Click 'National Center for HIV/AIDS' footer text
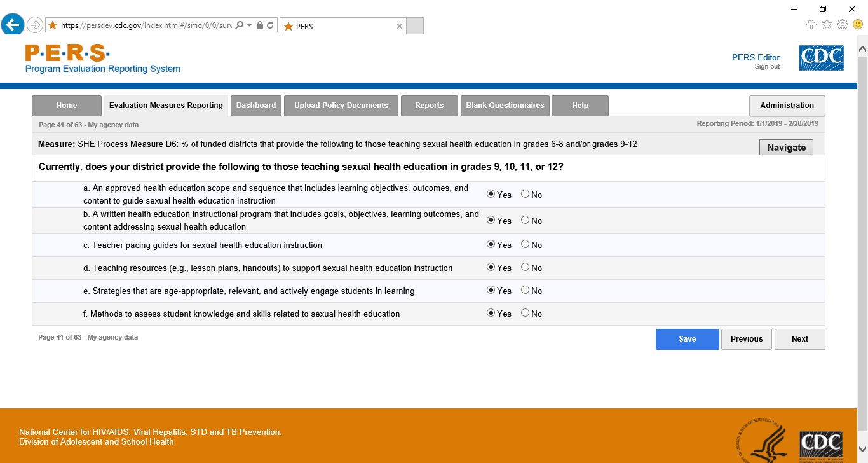The height and width of the screenshot is (463, 868). point(150,432)
